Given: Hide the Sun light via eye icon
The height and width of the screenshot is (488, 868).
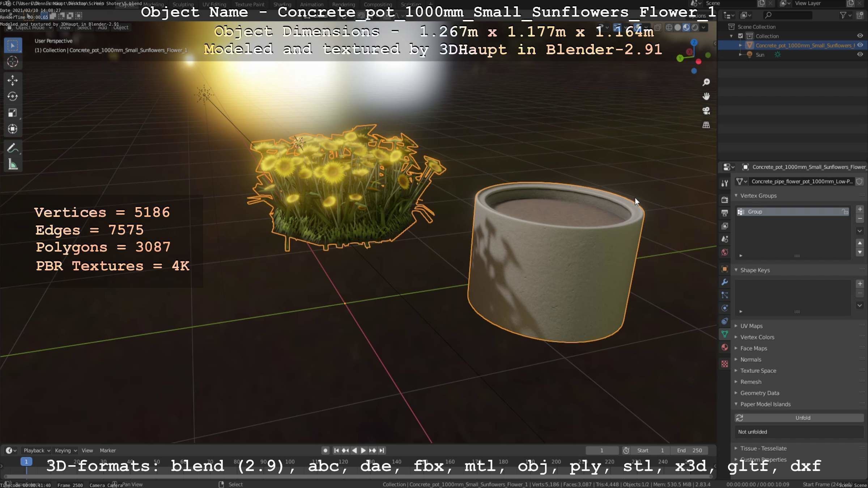Looking at the screenshot, I should (x=860, y=55).
